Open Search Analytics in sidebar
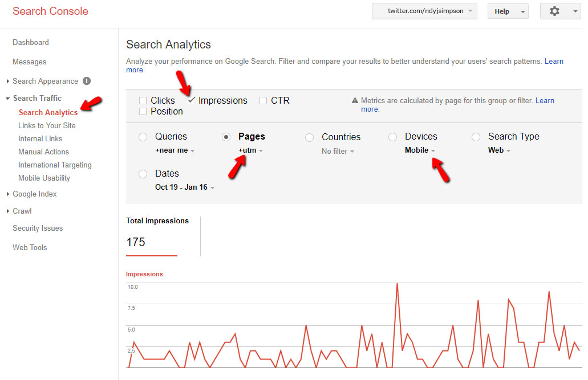This screenshot has width=588, height=380. tap(48, 112)
